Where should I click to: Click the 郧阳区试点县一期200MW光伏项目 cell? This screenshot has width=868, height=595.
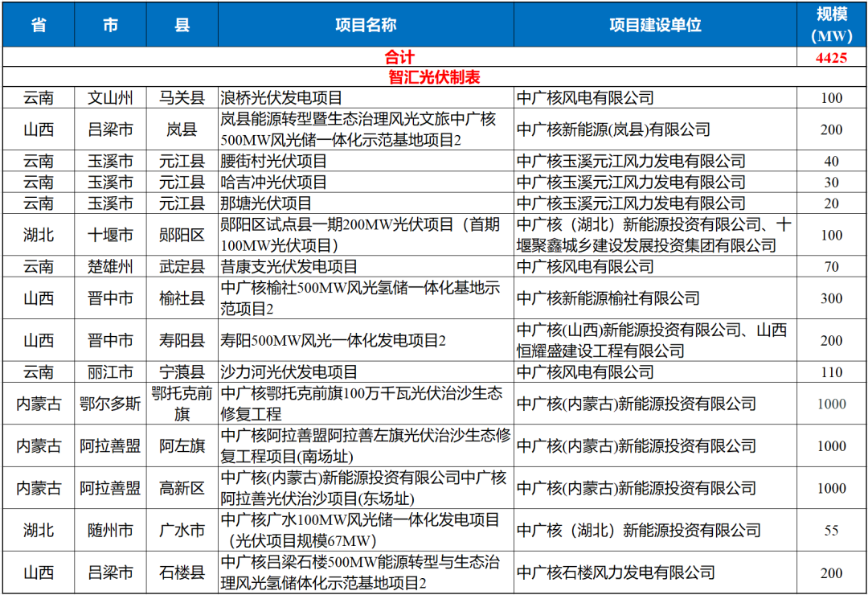[366, 234]
